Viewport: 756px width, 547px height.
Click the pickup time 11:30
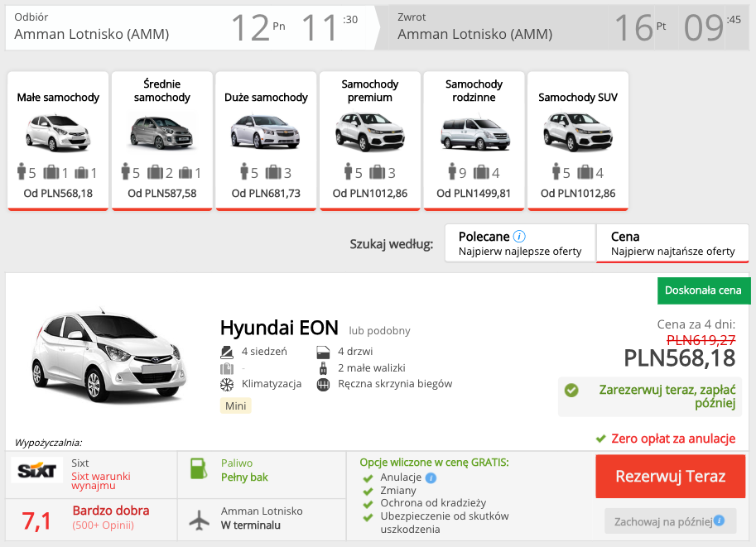coord(330,27)
